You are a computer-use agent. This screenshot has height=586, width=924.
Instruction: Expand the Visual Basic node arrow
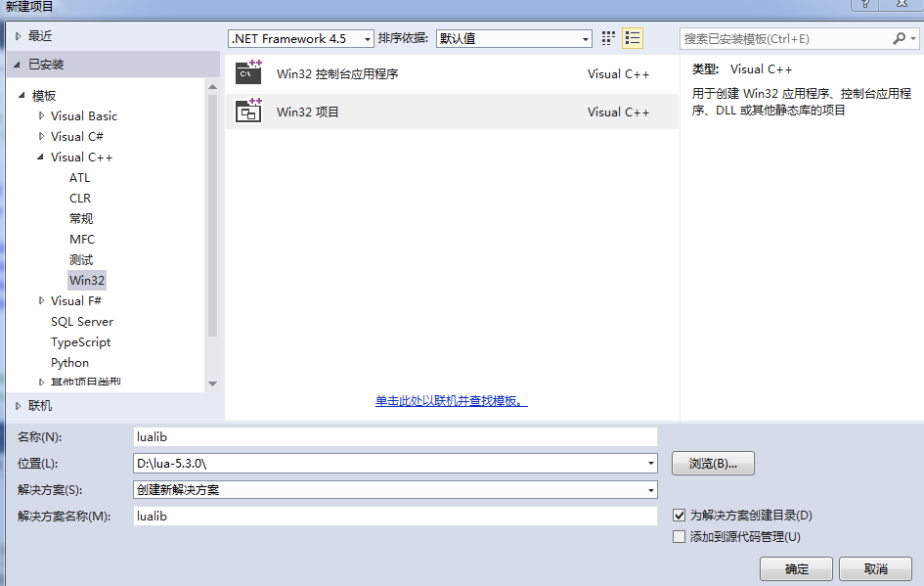41,115
